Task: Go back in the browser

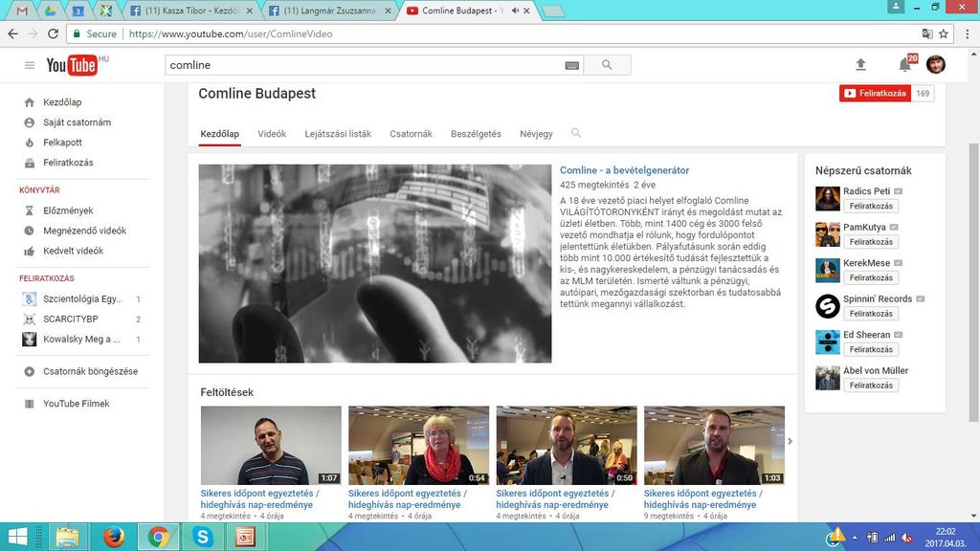Action: 13,33
